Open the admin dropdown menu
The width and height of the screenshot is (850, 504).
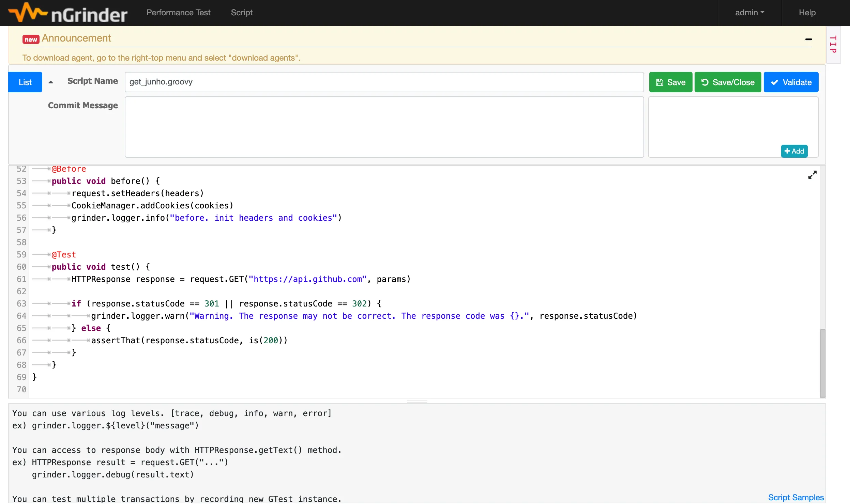(x=749, y=13)
